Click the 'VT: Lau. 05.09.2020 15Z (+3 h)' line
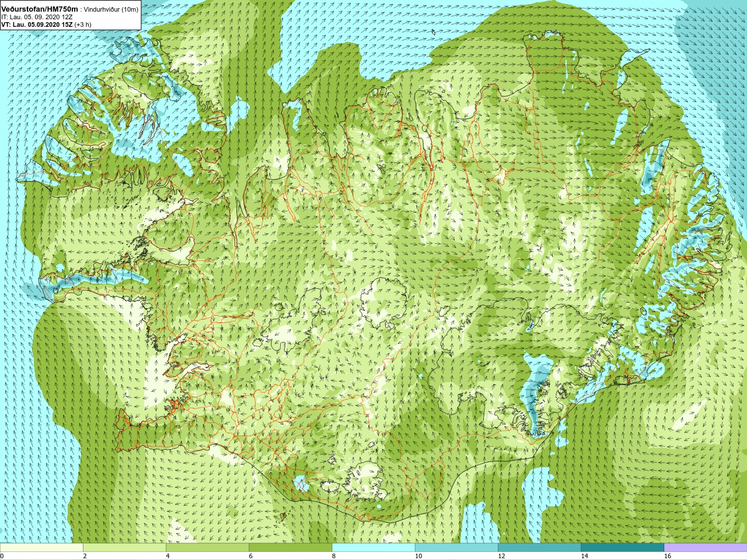The height and width of the screenshot is (560, 747). tap(47, 24)
